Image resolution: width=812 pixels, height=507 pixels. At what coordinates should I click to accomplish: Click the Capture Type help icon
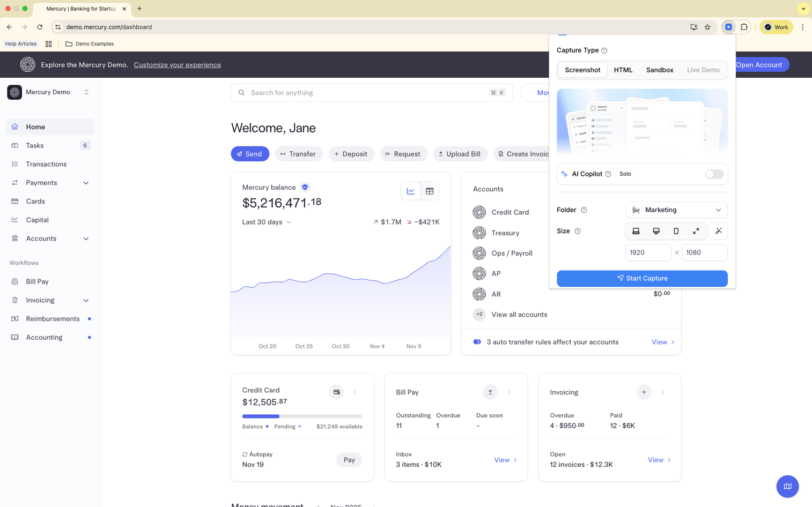coord(604,50)
